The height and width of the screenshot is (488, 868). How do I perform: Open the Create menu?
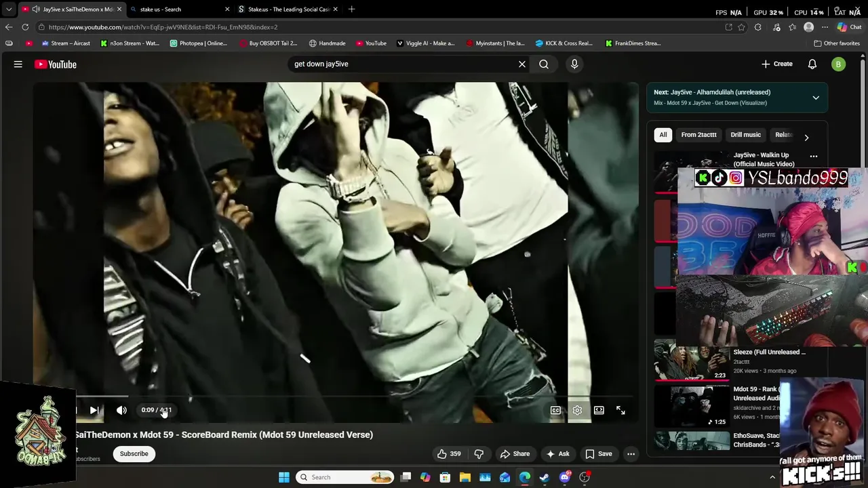coord(776,64)
